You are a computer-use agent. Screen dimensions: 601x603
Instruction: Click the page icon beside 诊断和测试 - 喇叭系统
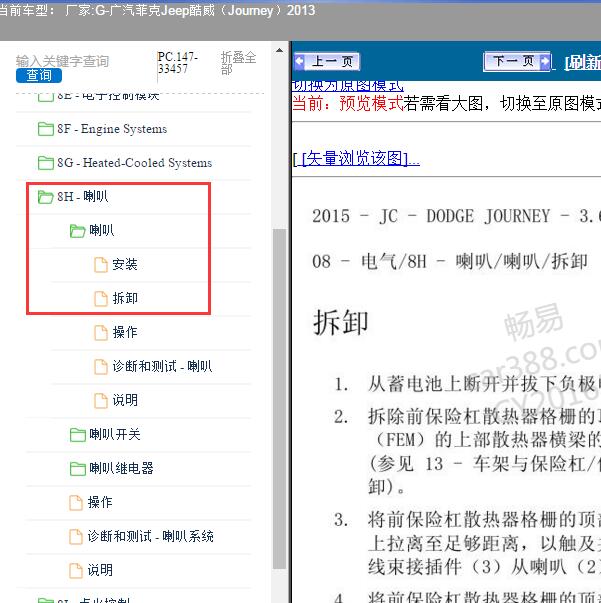tap(76, 536)
